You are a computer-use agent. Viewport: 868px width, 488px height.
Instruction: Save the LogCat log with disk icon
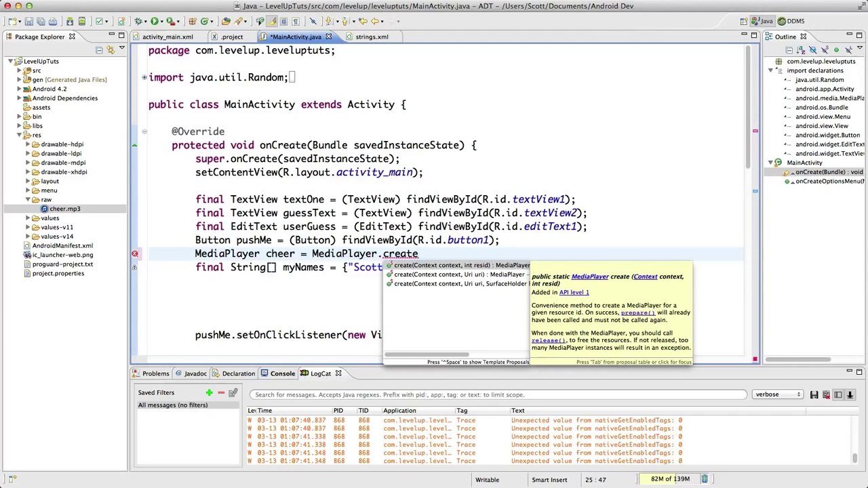click(814, 394)
